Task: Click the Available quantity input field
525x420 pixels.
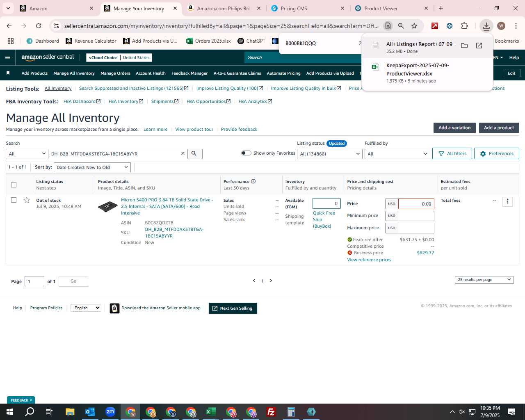Action: tap(326, 203)
